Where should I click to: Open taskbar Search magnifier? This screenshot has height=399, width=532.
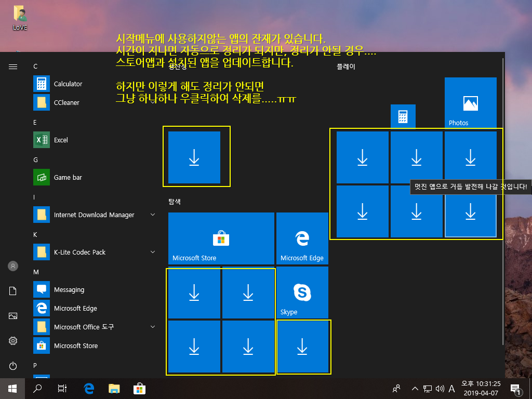(37, 389)
